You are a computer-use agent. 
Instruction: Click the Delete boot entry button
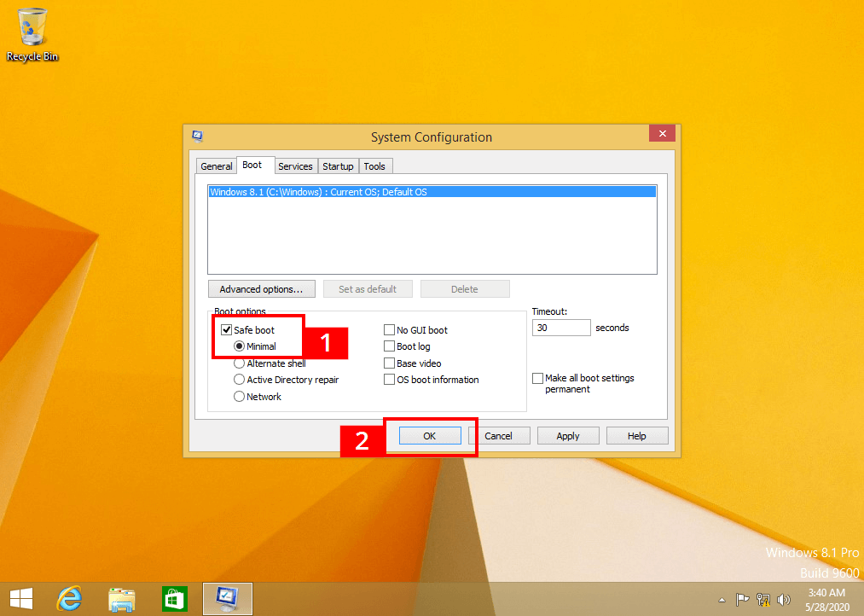465,288
